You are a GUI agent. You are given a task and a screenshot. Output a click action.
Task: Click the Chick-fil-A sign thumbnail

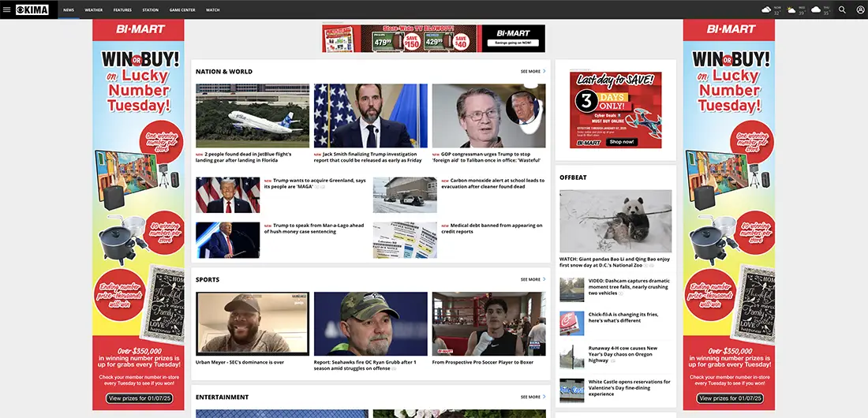(572, 323)
